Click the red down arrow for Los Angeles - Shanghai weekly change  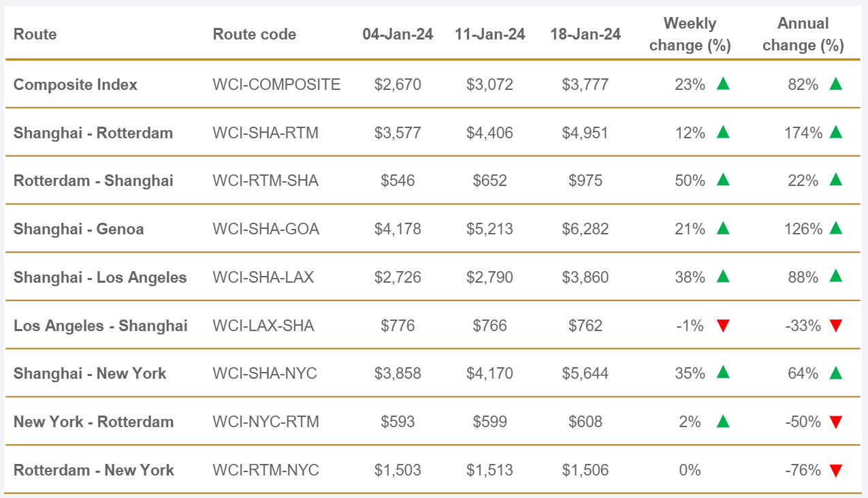click(723, 326)
